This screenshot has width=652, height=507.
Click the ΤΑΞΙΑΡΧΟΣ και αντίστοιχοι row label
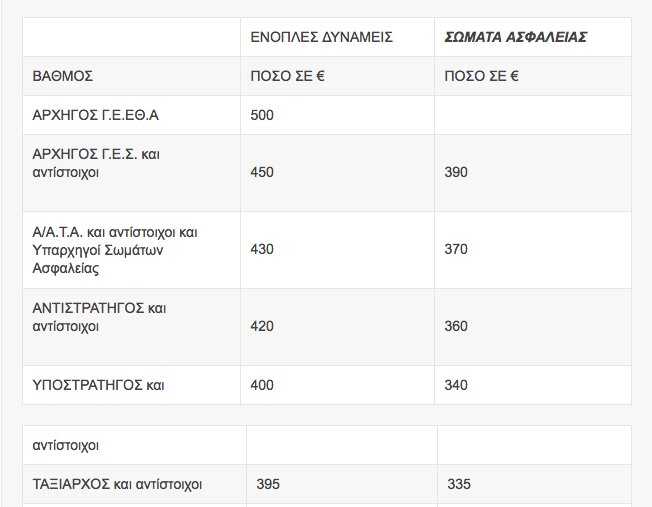click(x=118, y=485)
